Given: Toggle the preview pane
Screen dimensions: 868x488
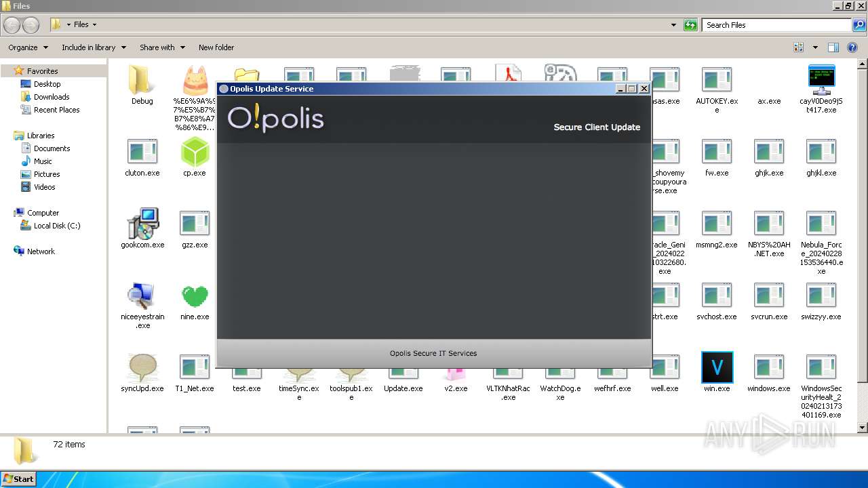Looking at the screenshot, I should tap(833, 47).
